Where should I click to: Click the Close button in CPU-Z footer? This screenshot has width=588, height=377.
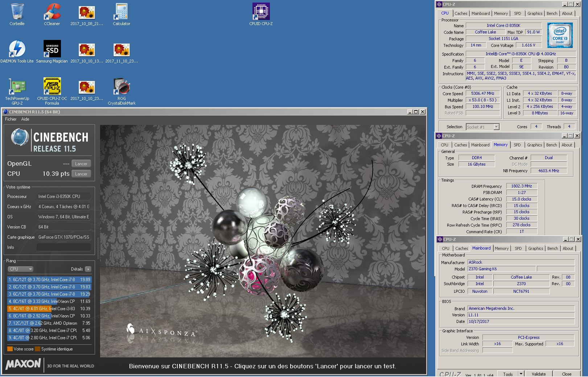566,374
